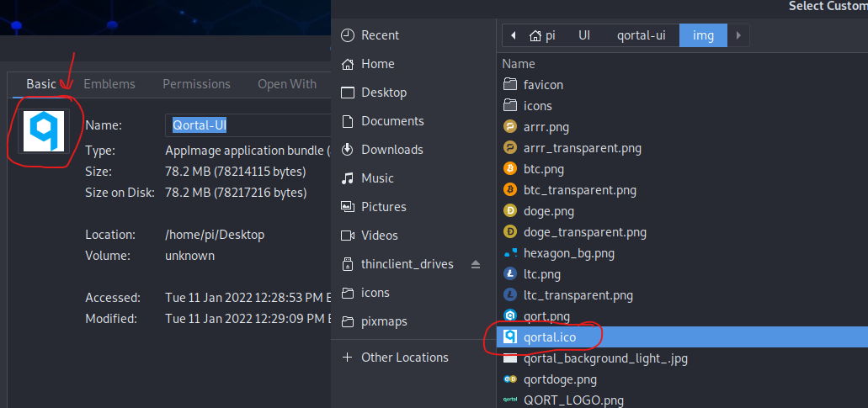Switch to the Emblems tab
This screenshot has width=868, height=408.
[x=109, y=84]
